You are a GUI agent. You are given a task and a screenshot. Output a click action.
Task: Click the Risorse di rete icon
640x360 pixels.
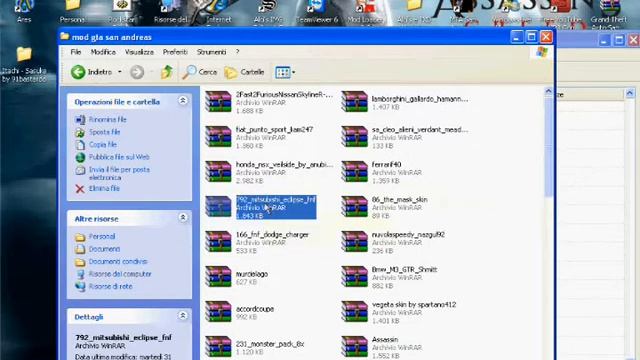80,287
